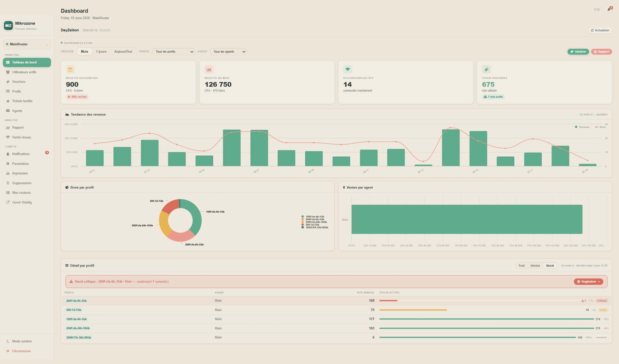Click the -88% vs hier badge
The height and width of the screenshot is (364, 619).
click(77, 97)
